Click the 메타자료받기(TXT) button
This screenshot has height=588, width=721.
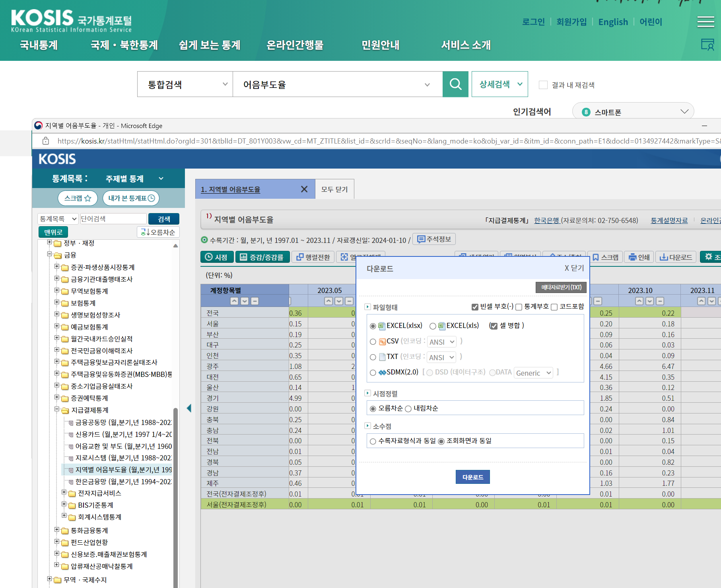tap(561, 287)
